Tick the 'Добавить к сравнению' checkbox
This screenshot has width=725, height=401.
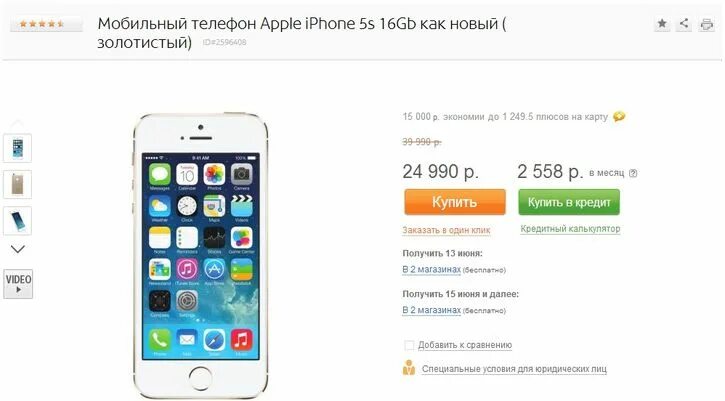pyautogui.click(x=409, y=345)
